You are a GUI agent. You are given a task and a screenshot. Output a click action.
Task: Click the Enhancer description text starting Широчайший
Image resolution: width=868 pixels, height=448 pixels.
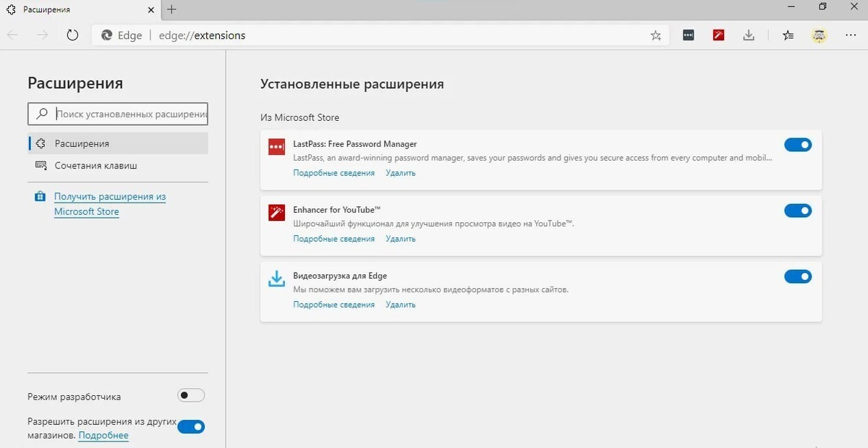click(x=433, y=224)
